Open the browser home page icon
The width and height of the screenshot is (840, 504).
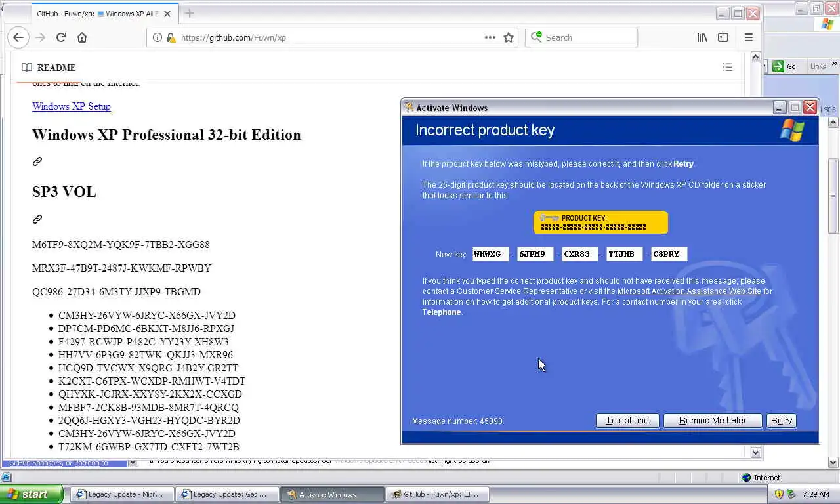[82, 37]
